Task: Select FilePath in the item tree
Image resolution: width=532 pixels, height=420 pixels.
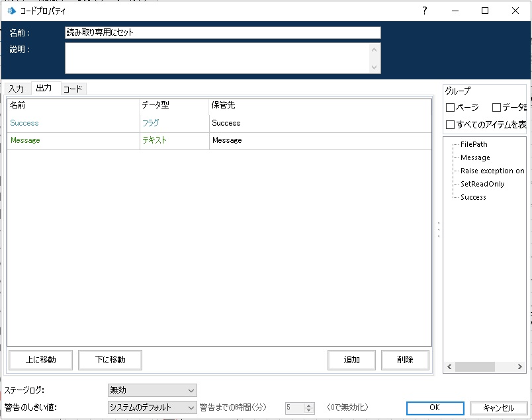Action: coord(474,144)
